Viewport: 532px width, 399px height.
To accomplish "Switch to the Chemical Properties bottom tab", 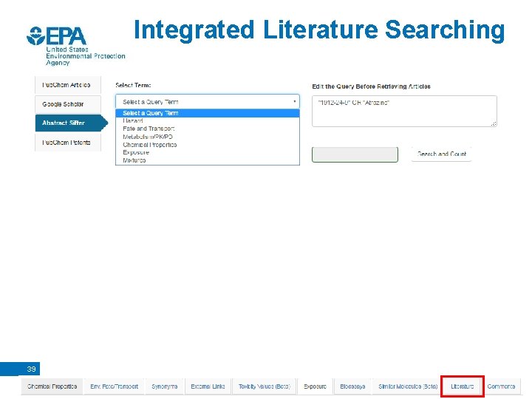I will pyautogui.click(x=52, y=386).
